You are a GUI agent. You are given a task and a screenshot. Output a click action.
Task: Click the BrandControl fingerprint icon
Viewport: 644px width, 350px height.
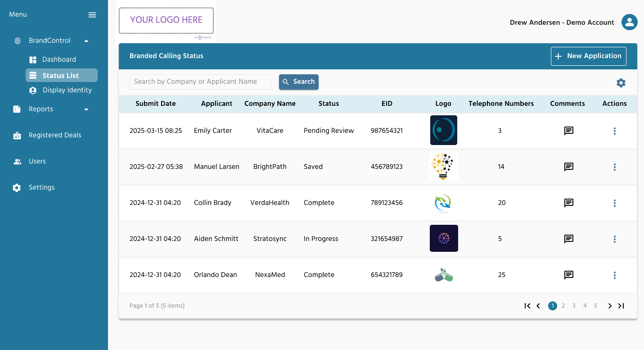click(17, 41)
